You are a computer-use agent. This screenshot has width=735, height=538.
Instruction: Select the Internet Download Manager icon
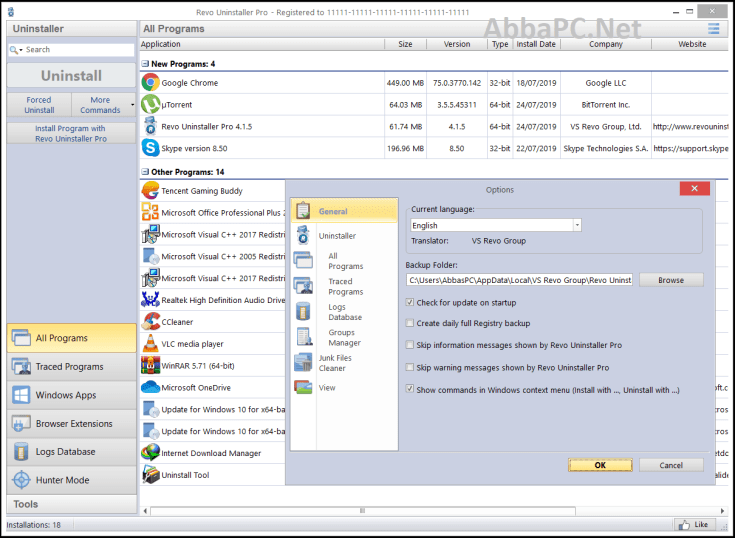click(150, 453)
